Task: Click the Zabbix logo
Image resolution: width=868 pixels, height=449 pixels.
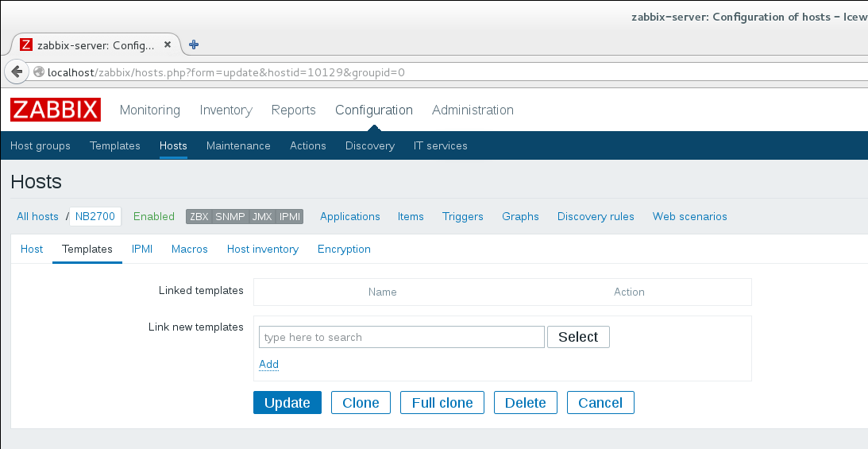Action: point(56,110)
